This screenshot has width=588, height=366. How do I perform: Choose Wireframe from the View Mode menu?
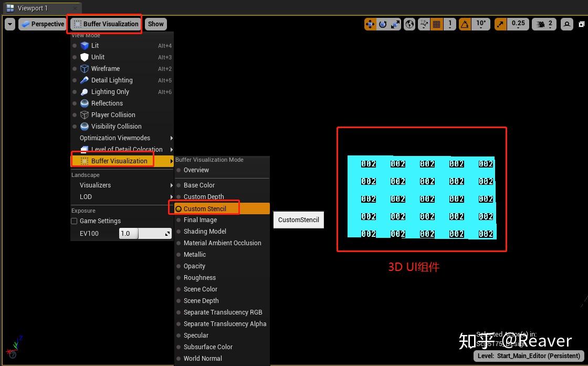[105, 68]
